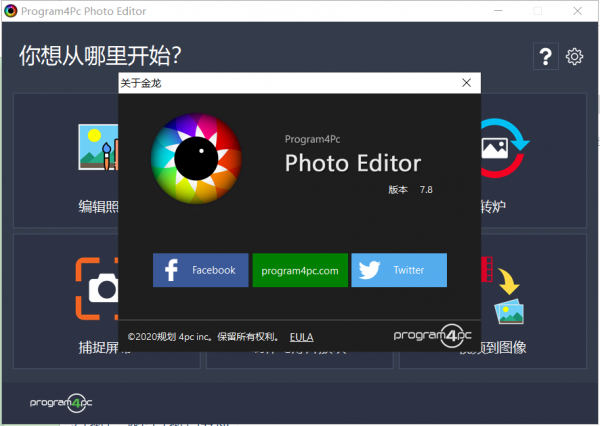Image resolution: width=600 pixels, height=426 pixels.
Task: Click the Facebook 'f' logo
Action: click(x=171, y=270)
